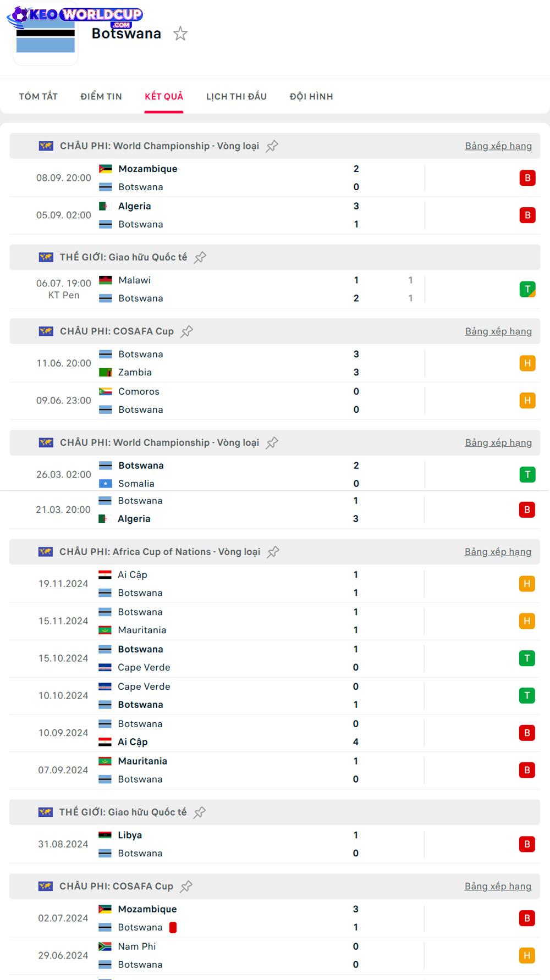This screenshot has height=980, width=550.
Task: Open the LỊCH THI ĐẤU tab
Action: point(237,97)
